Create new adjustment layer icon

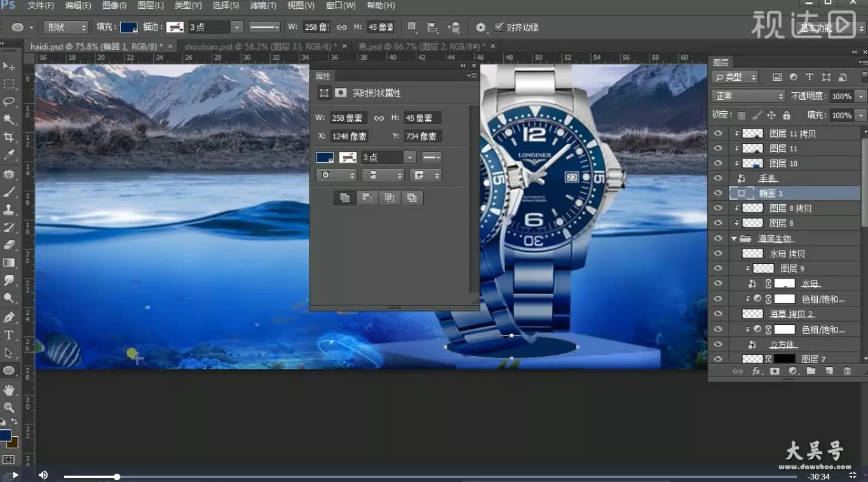coord(793,371)
